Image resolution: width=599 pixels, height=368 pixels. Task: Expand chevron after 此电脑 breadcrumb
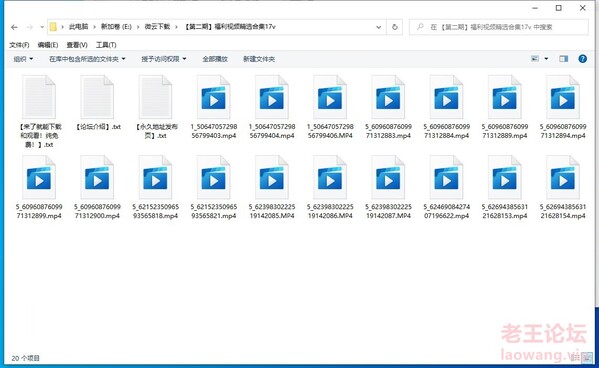pos(94,27)
